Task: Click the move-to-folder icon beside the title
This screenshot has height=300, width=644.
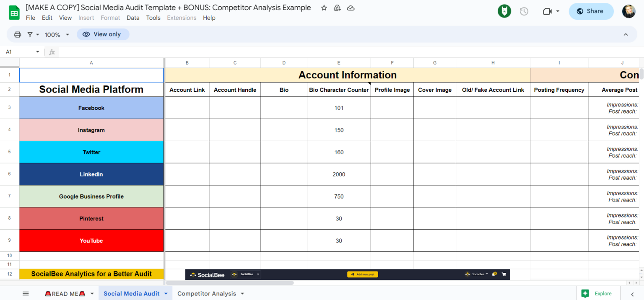Action: tap(337, 8)
